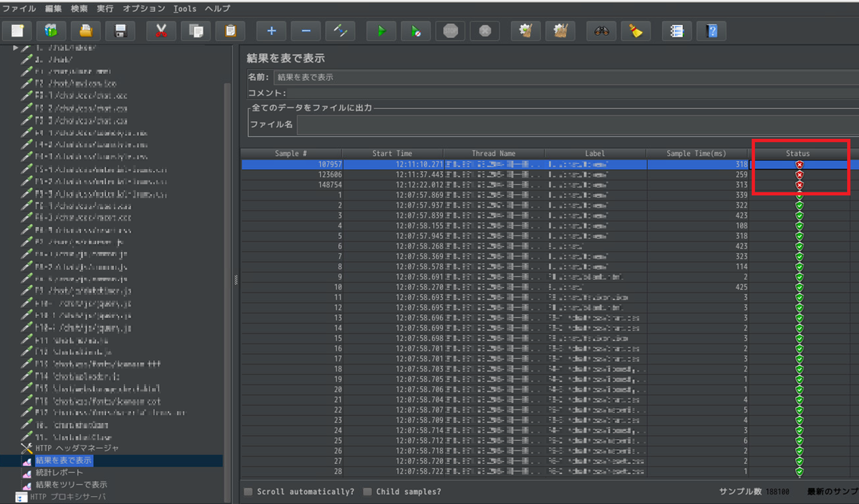Click the ファイル名 filename input field
This screenshot has height=504, width=859.
(578, 125)
